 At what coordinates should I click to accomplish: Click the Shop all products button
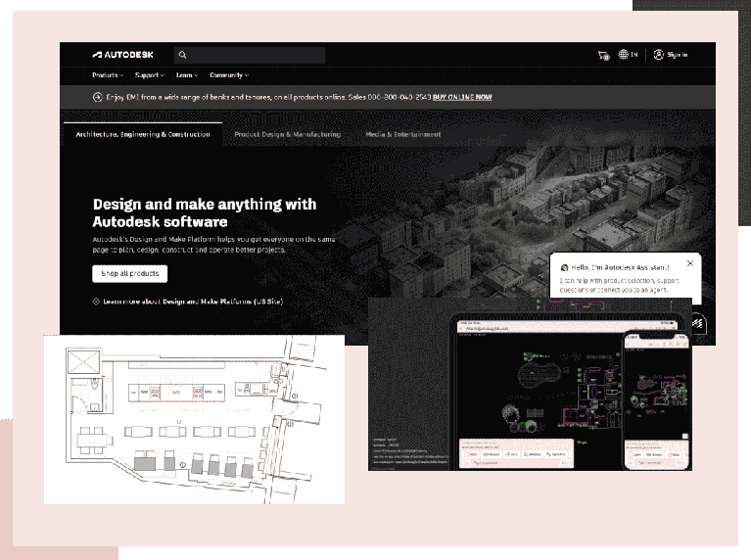pos(129,273)
